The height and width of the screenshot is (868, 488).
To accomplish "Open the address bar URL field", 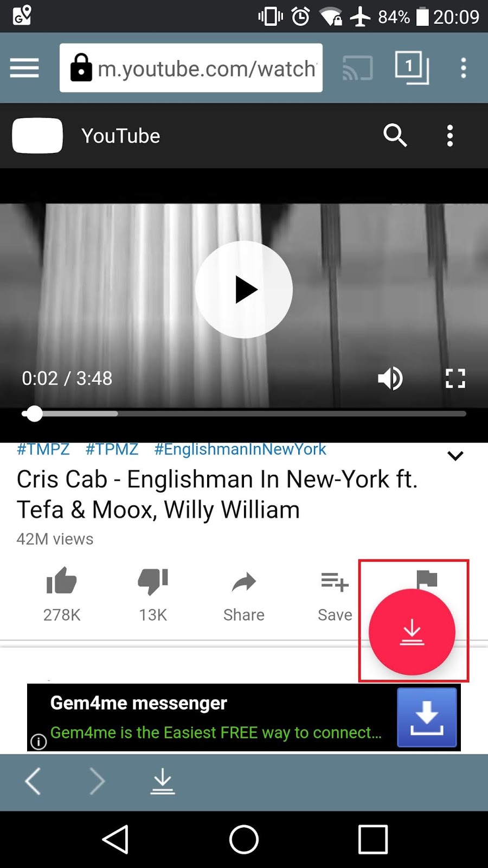I will coord(191,68).
